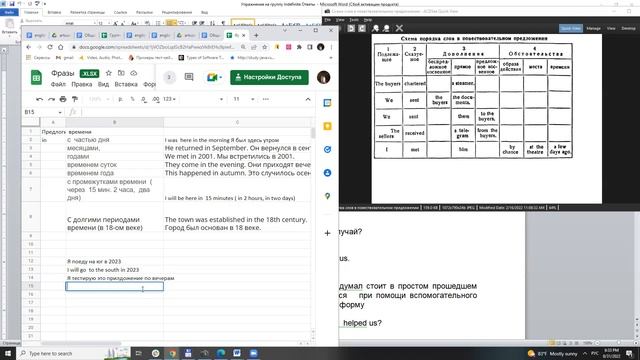Go back in Chrome
The image size is (640, 360).
click(28, 47)
